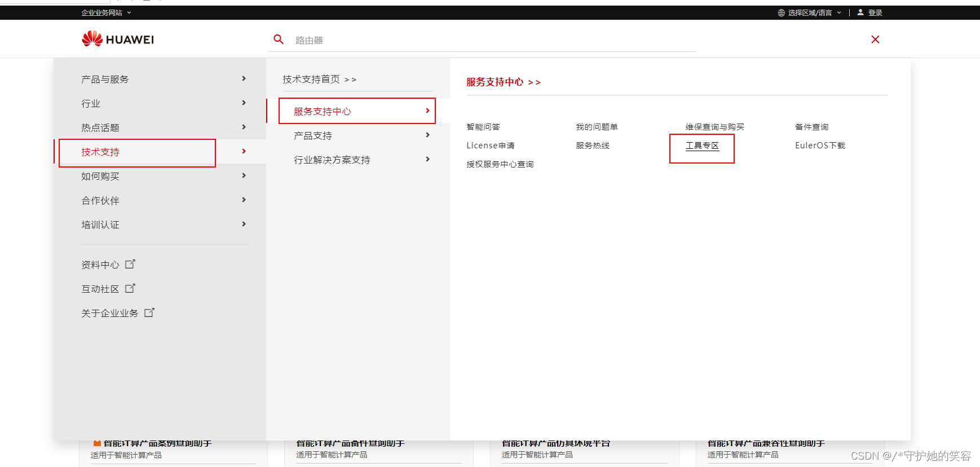Image resolution: width=980 pixels, height=467 pixels.
Task: Open the 智能问答 link
Action: (x=483, y=127)
